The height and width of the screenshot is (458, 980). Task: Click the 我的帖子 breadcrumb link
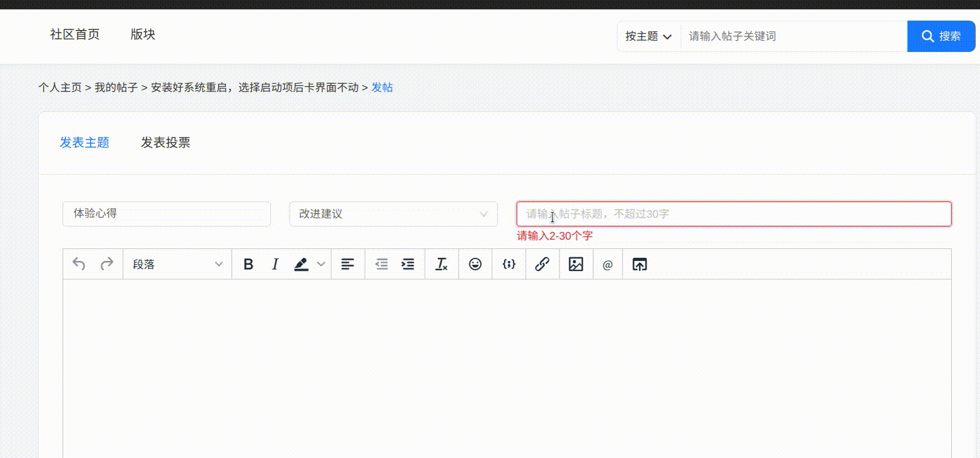point(116,88)
